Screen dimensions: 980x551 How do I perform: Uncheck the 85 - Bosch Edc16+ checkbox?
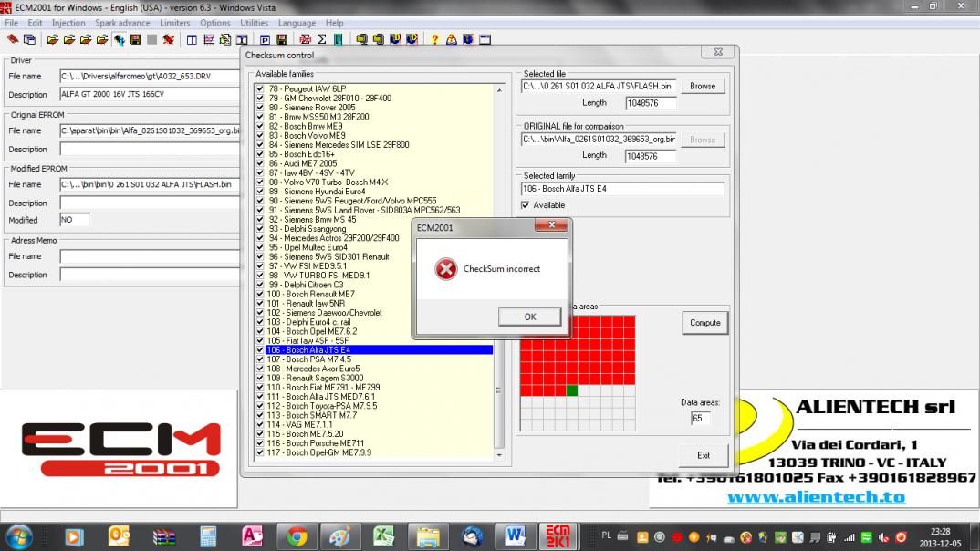pos(260,153)
